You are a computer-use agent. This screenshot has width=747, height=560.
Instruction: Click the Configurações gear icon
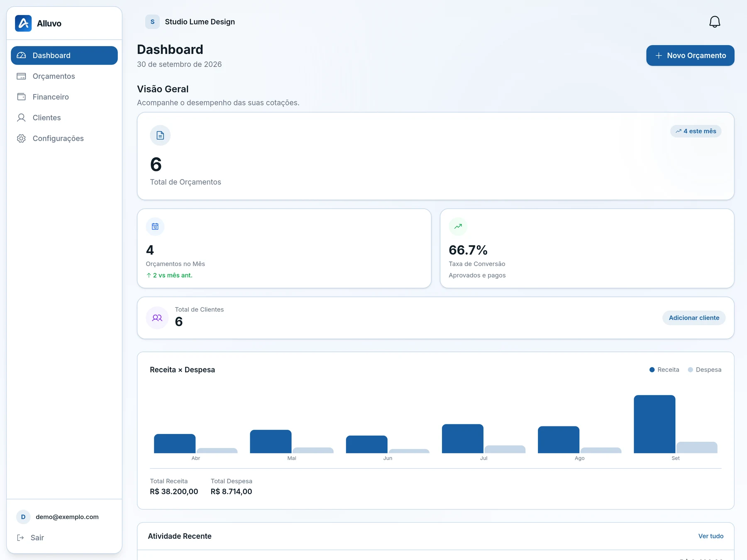pyautogui.click(x=21, y=138)
